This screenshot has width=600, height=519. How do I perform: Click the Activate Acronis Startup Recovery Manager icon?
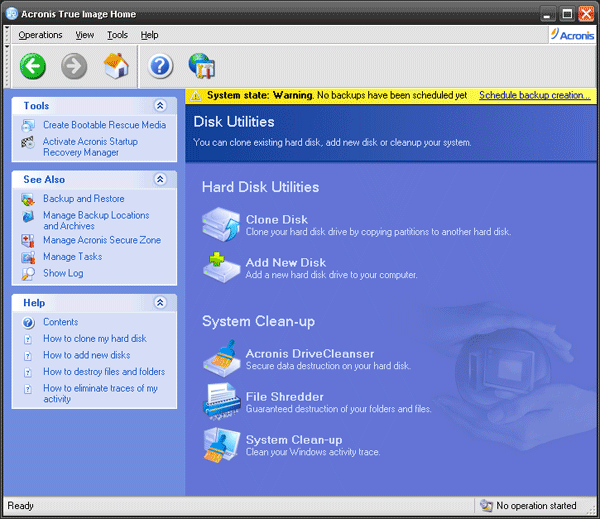click(28, 142)
